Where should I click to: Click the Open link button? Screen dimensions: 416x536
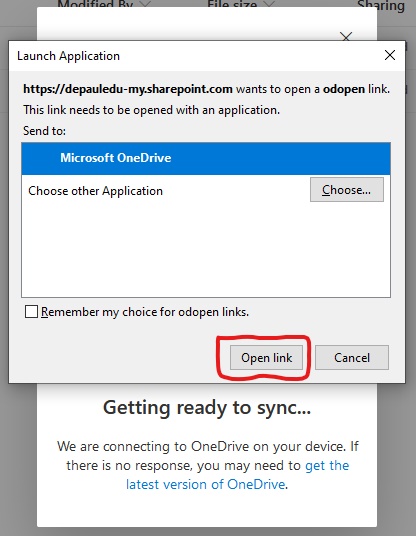click(x=266, y=358)
